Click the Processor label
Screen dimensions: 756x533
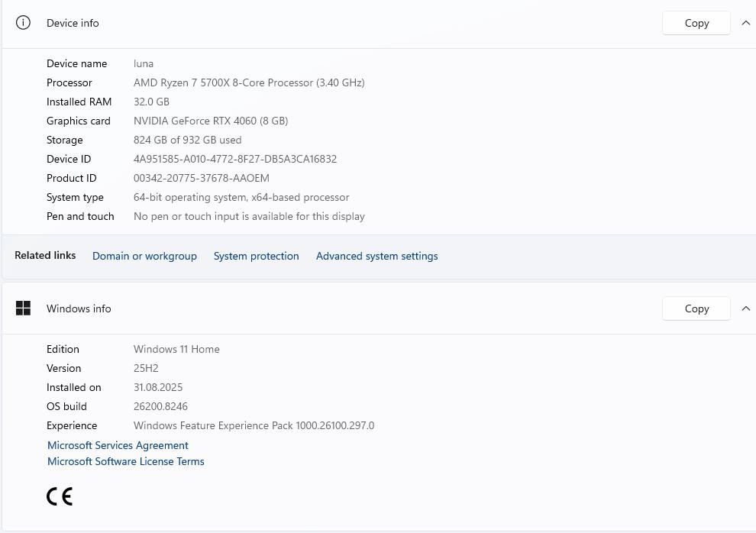[x=69, y=82]
